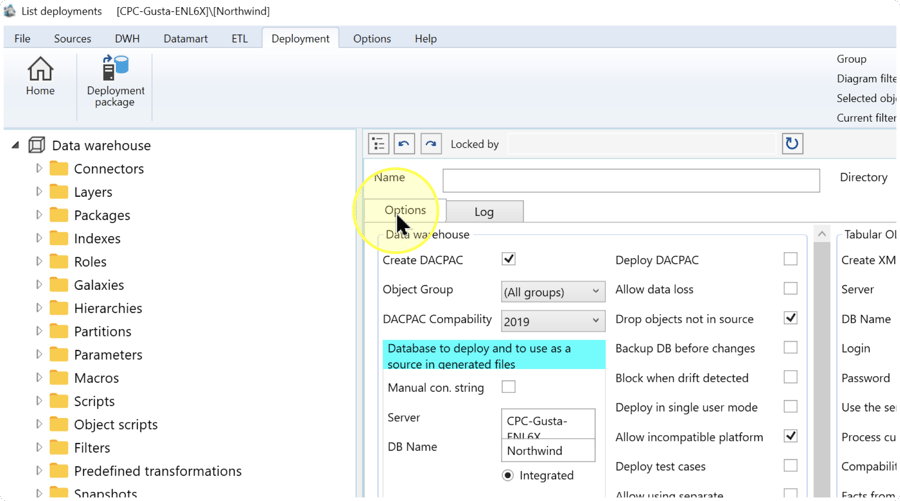
Task: Switch to the DWH tab
Action: [127, 38]
